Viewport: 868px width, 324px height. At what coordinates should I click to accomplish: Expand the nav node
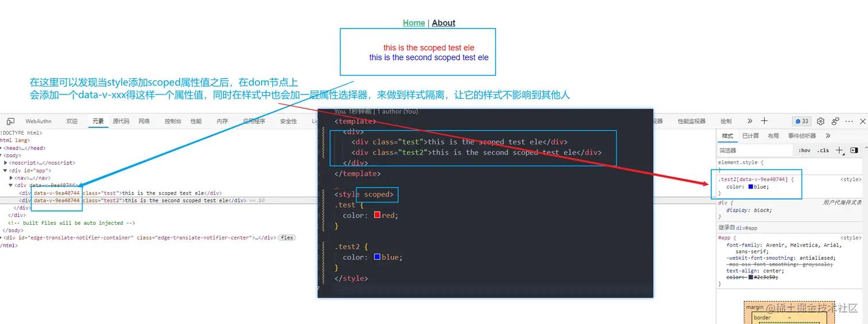[11, 178]
